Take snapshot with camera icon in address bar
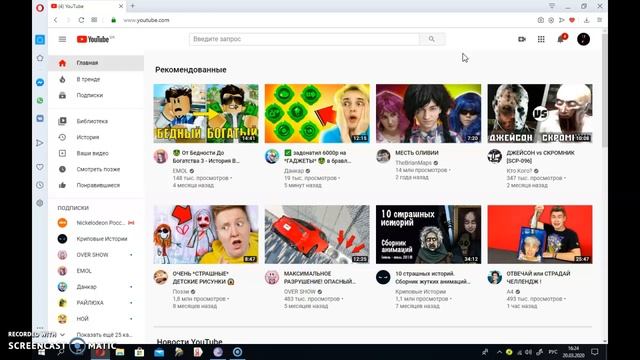The height and width of the screenshot is (360, 640). (540, 20)
